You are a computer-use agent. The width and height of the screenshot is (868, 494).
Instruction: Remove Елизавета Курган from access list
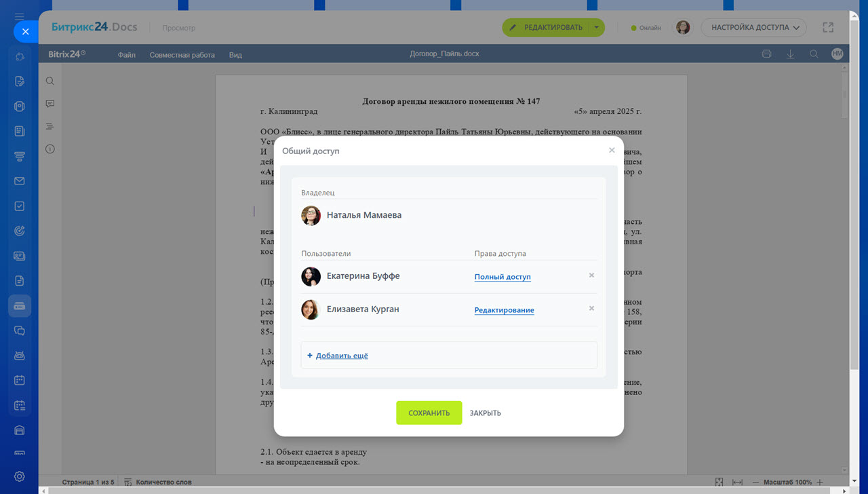(x=591, y=309)
